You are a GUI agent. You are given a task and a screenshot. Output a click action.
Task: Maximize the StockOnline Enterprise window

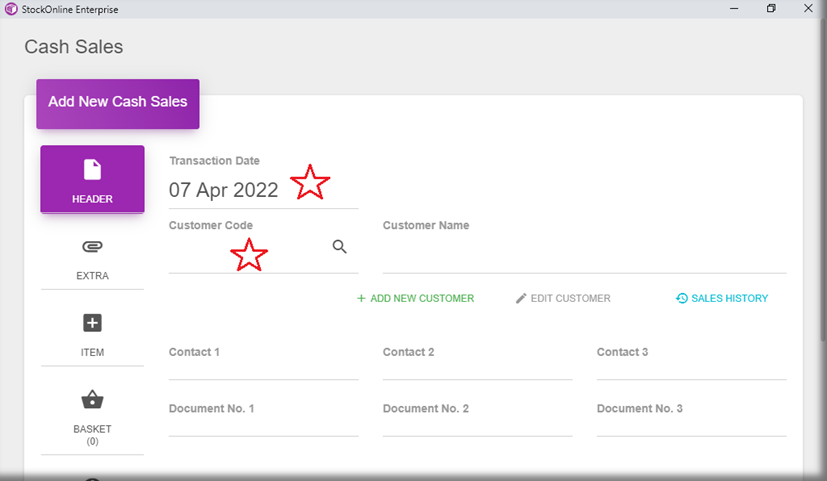[771, 9]
